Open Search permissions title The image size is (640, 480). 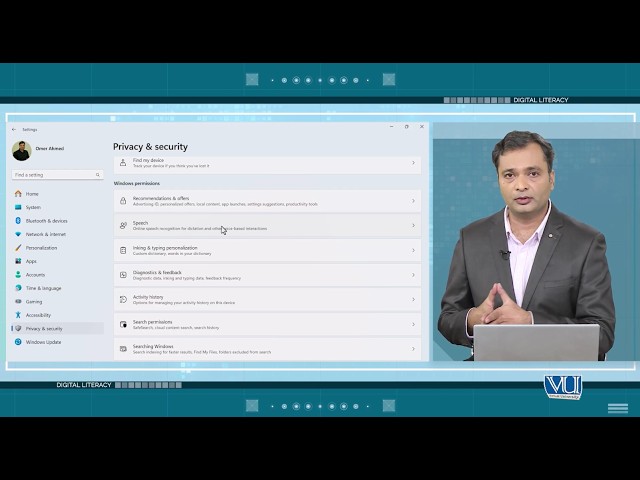pyautogui.click(x=152, y=322)
